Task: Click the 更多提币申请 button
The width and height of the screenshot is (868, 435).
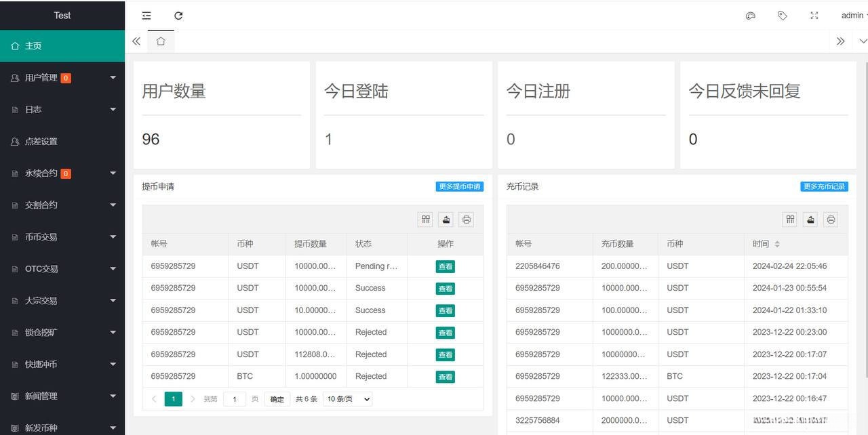Action: coord(459,186)
